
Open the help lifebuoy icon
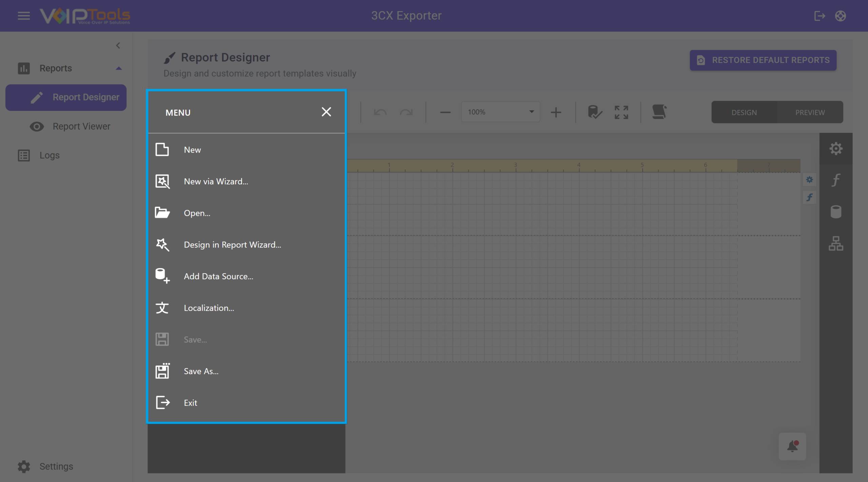click(841, 16)
